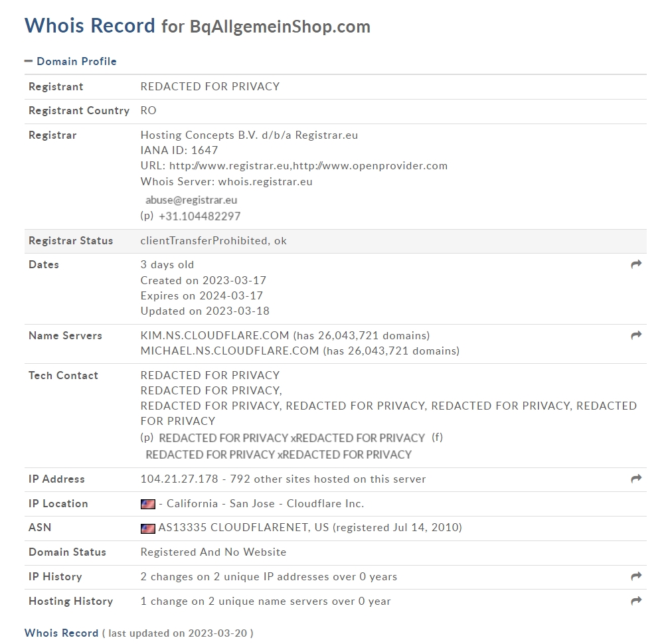The width and height of the screenshot is (664, 644).
Task: Open the IP Address row arrow icon
Action: pyautogui.click(x=636, y=479)
